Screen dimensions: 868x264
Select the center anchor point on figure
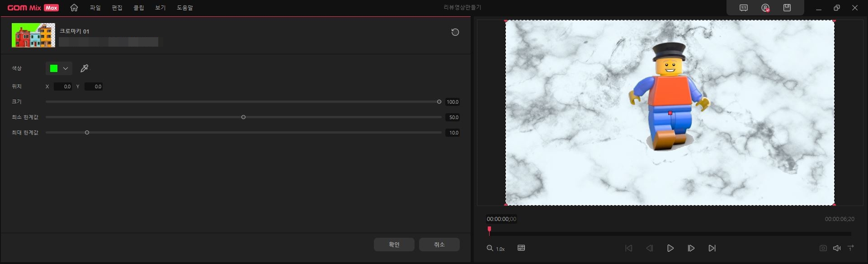[670, 113]
